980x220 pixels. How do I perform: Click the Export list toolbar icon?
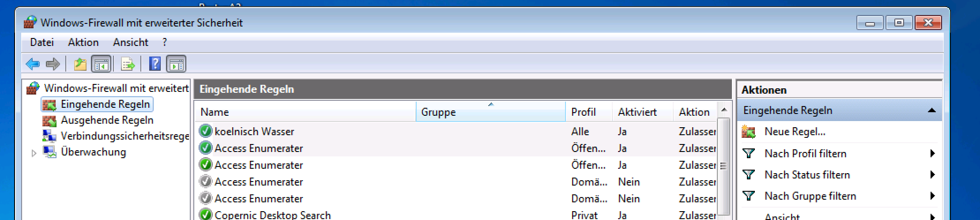coord(128,64)
